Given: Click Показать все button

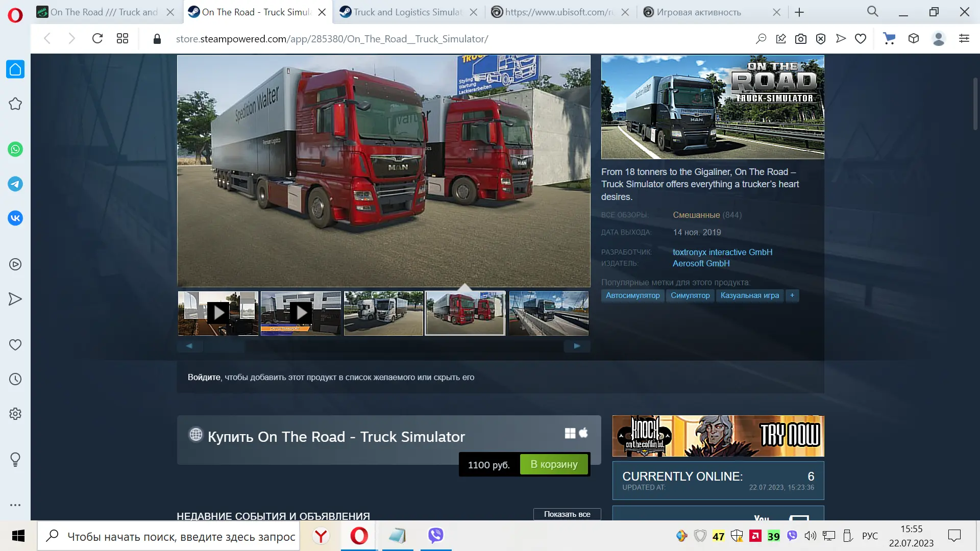Looking at the screenshot, I should (x=567, y=514).
